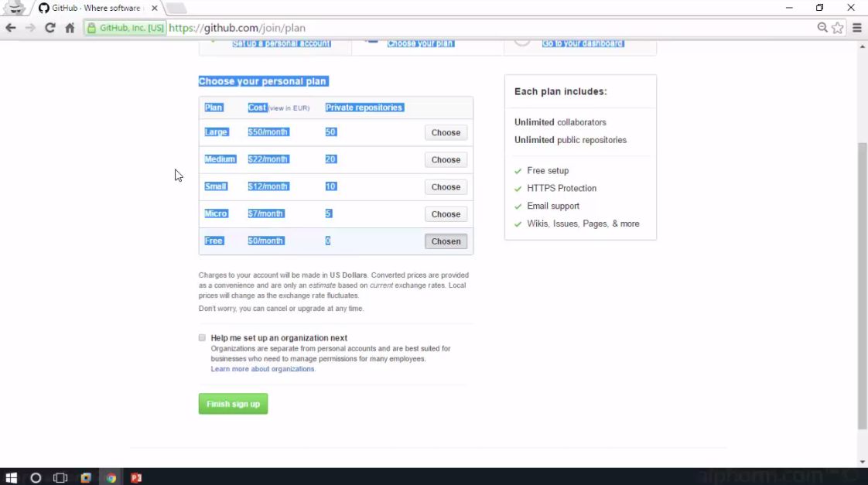Click the Micro plan name cell

pos(216,213)
